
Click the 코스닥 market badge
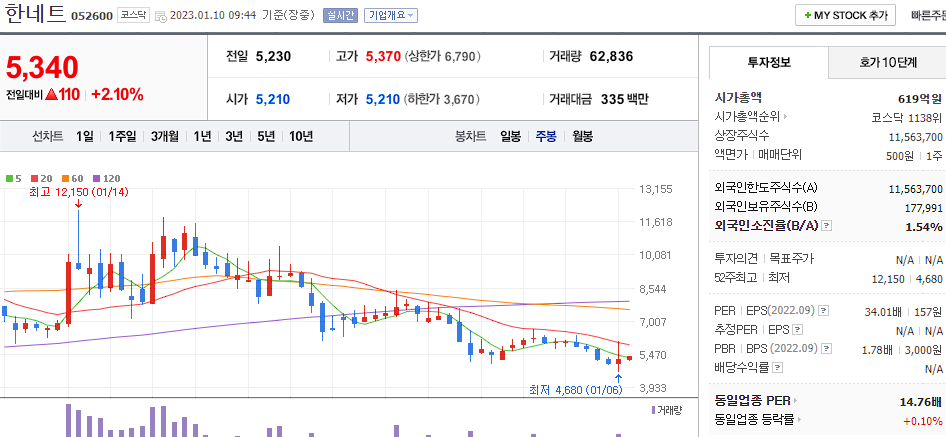pos(133,16)
